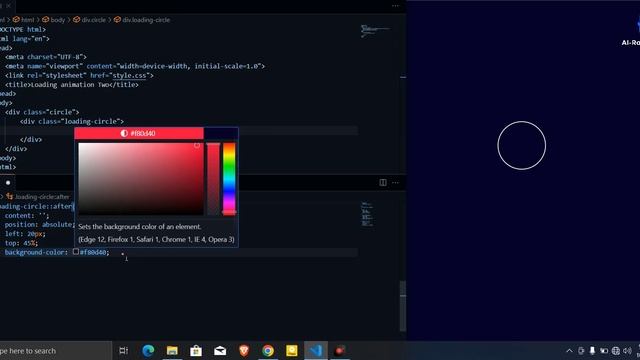Click the "meta name=viewport" line
This screenshot has height=360, width=640.
(135, 66)
